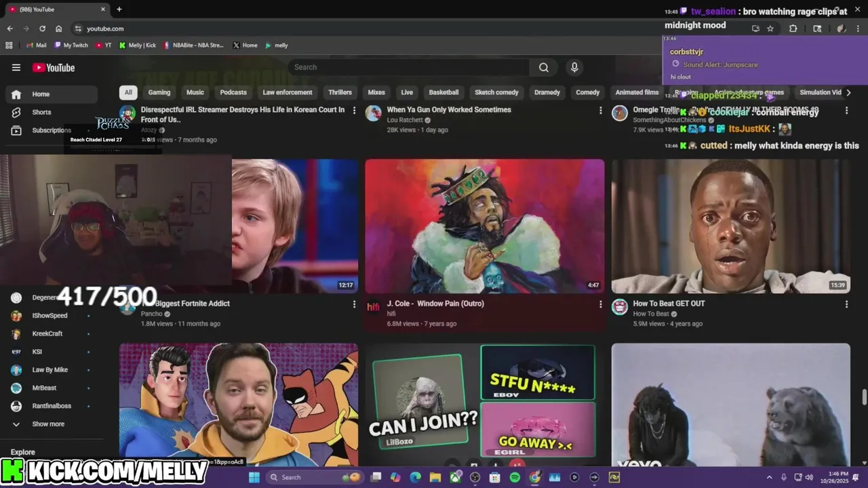Screen dimensions: 868x488
Task: Open the Chrome apps grid icon
Action: [x=9, y=45]
